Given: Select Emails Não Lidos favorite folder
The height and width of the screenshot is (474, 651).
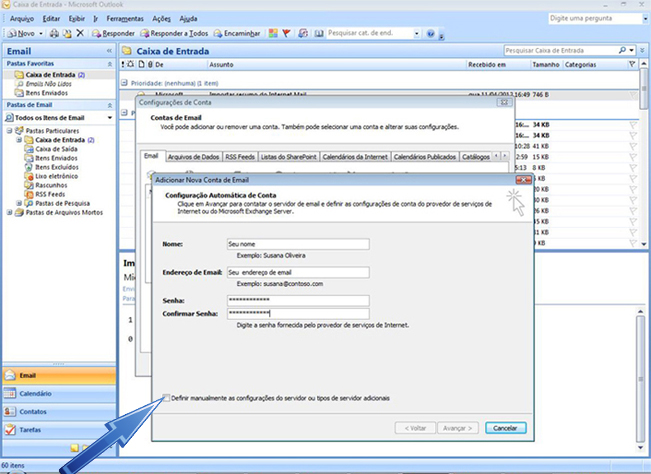Looking at the screenshot, I should (x=48, y=84).
